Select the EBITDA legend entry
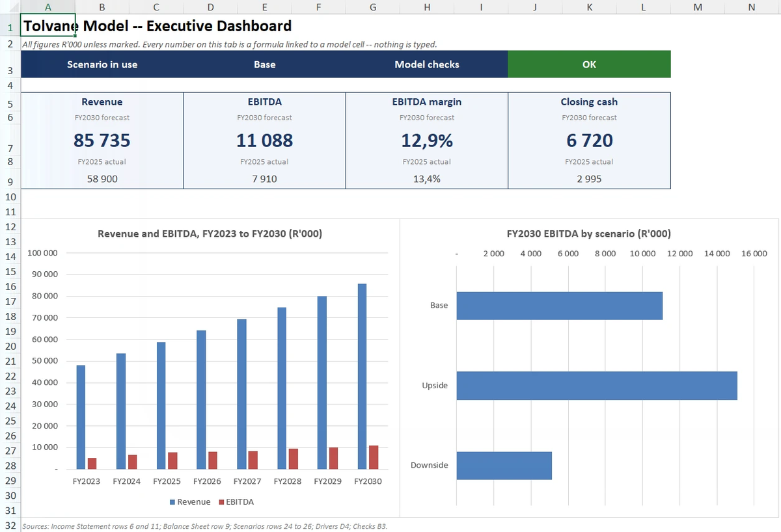 [236, 502]
